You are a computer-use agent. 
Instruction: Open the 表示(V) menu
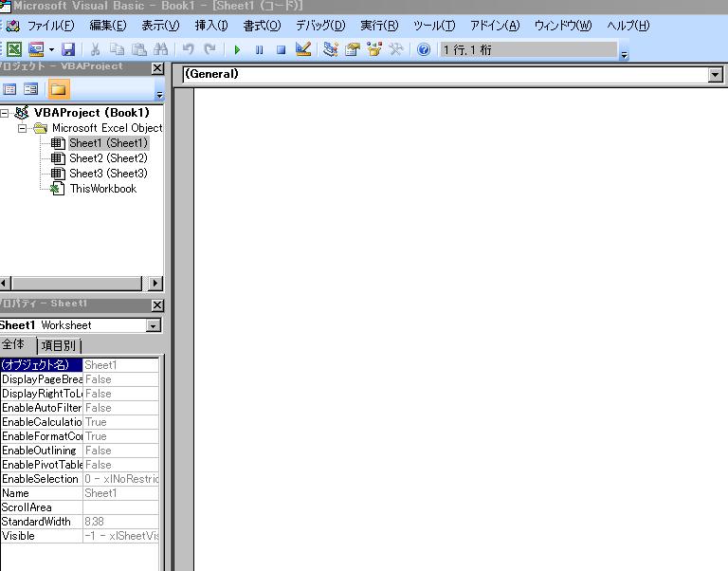pos(160,26)
